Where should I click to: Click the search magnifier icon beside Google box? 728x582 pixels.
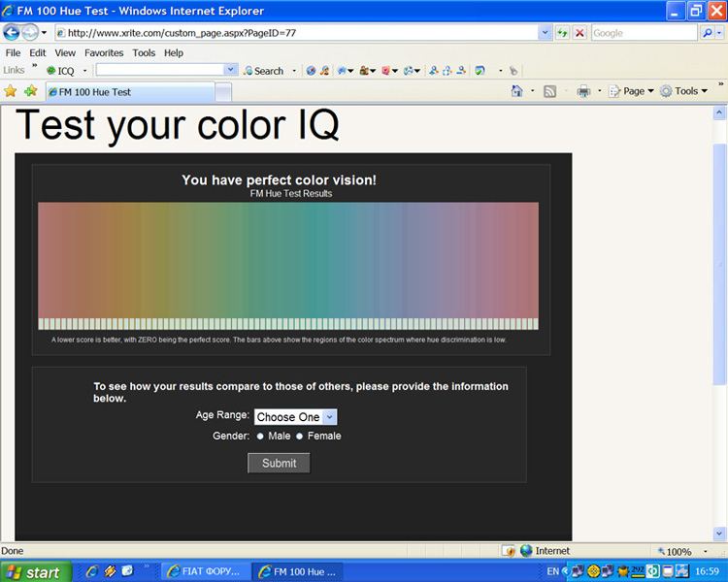708,33
